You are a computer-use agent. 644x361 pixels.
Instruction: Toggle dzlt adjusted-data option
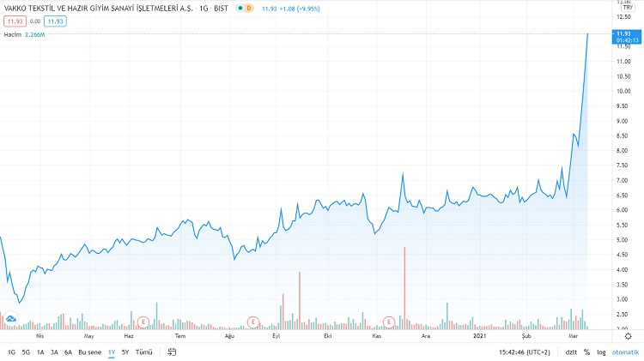click(571, 352)
